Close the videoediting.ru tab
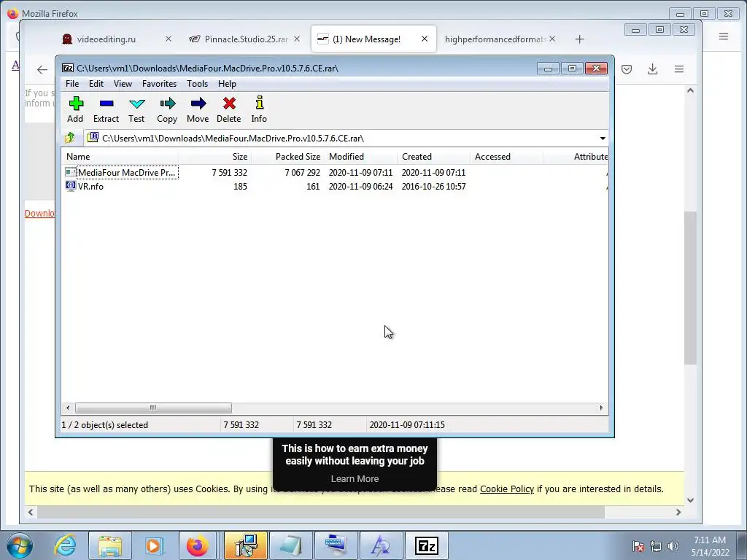The height and width of the screenshot is (560, 747). click(169, 39)
